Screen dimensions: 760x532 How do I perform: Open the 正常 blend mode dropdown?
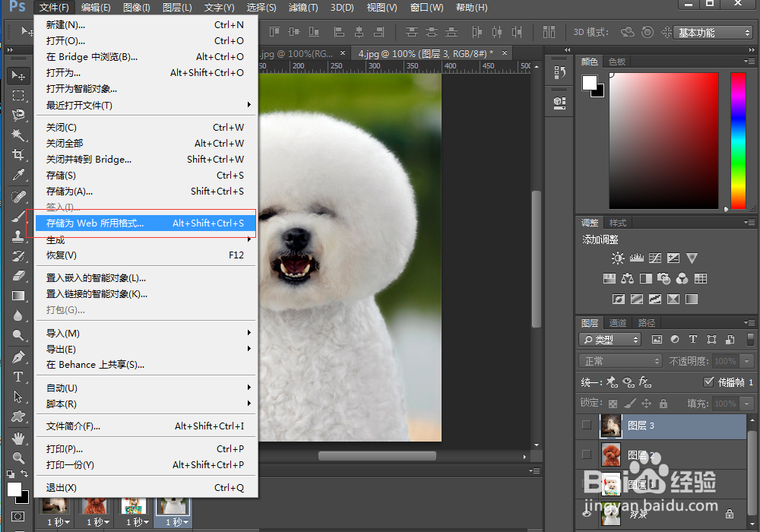click(620, 361)
